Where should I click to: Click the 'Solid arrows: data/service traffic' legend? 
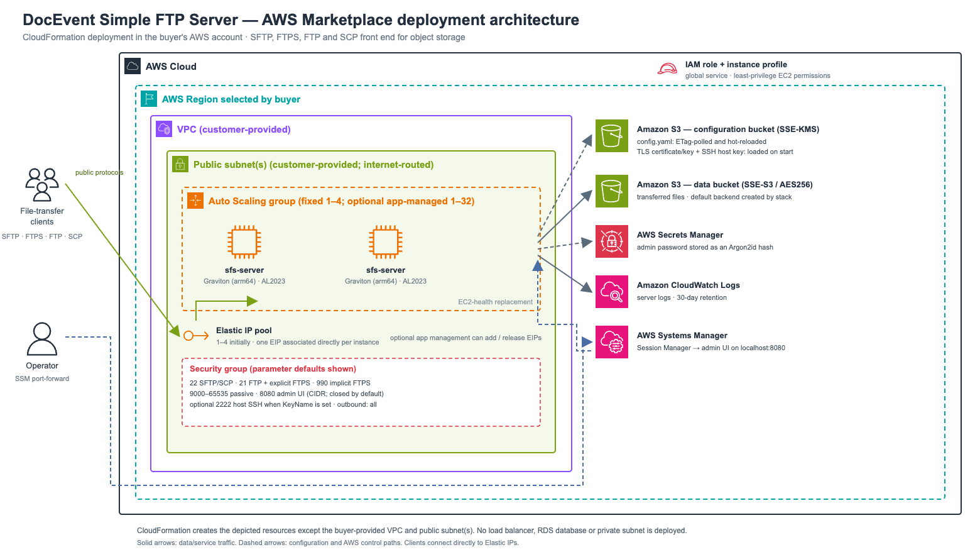point(328,543)
